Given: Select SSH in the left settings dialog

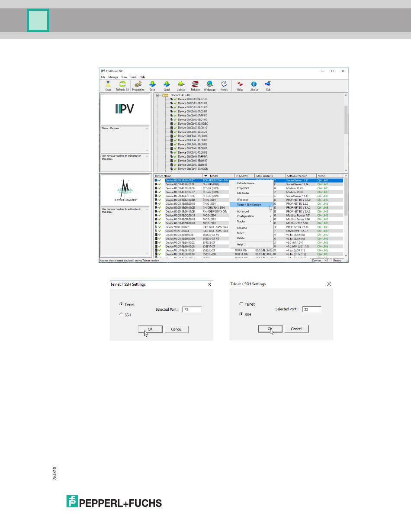Looking at the screenshot, I should 121,315.
